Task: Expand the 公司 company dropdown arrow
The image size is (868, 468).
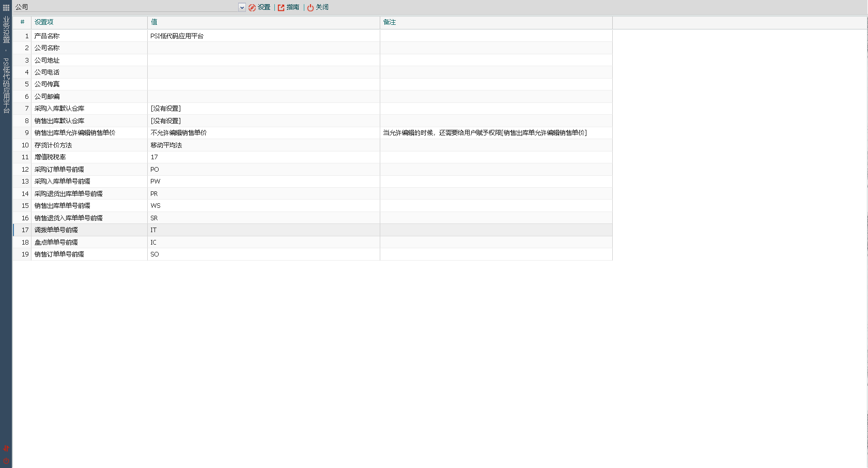Action: point(242,7)
